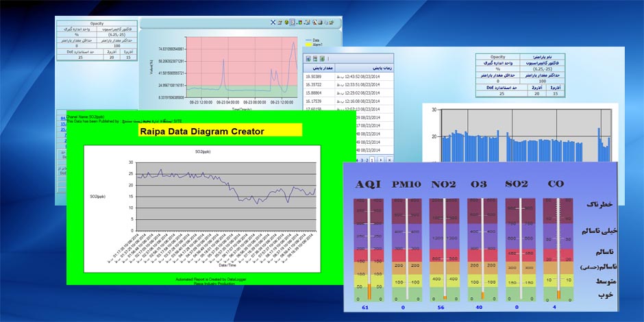Click the underlined 84 link in left panel
This screenshot has width=644, height=322.
63,119
